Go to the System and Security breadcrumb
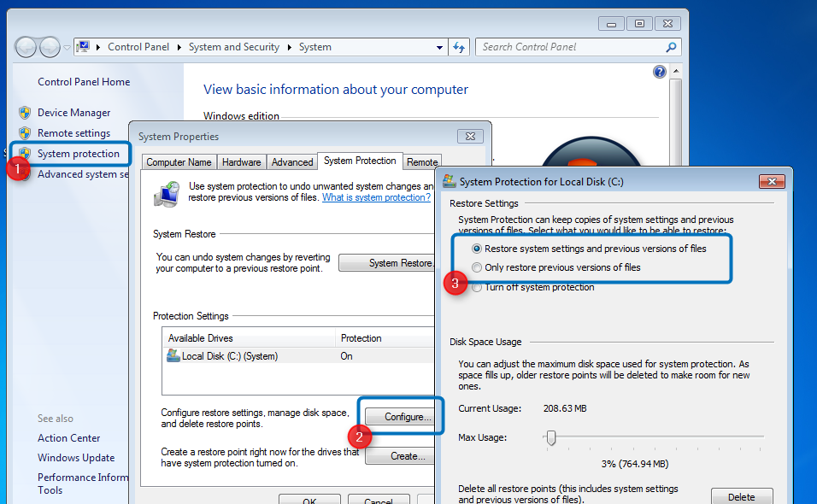The height and width of the screenshot is (504, 817). click(x=234, y=47)
